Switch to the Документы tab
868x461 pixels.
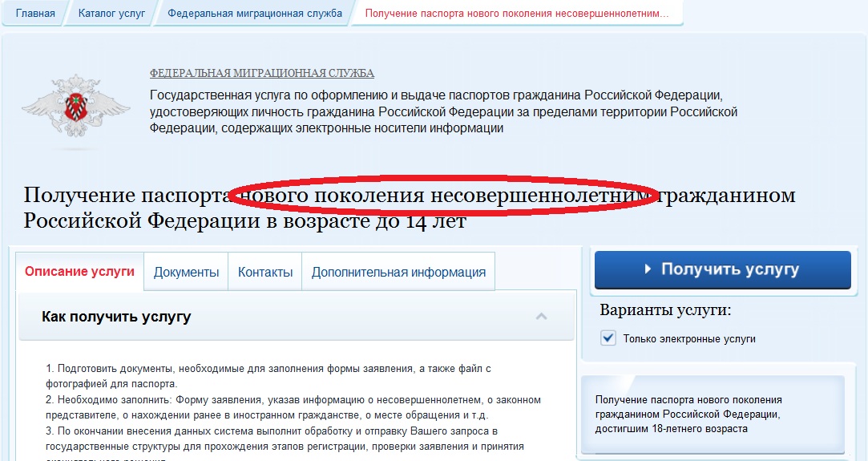click(186, 273)
